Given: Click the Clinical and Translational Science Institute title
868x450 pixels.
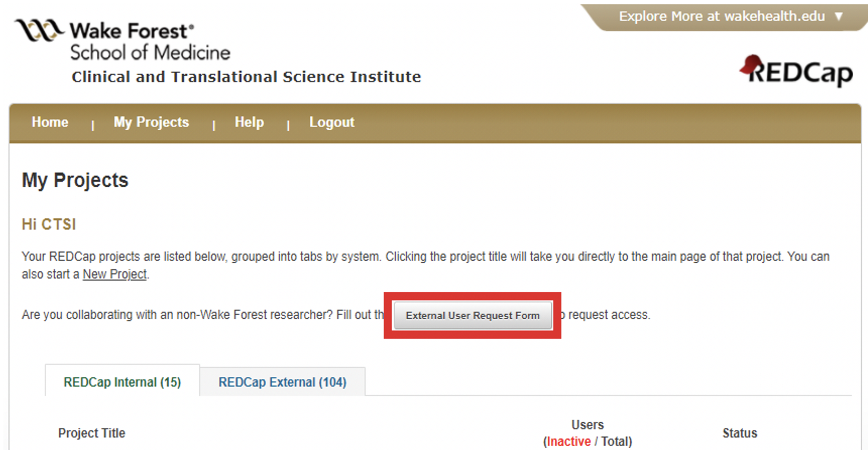Looking at the screenshot, I should (246, 77).
